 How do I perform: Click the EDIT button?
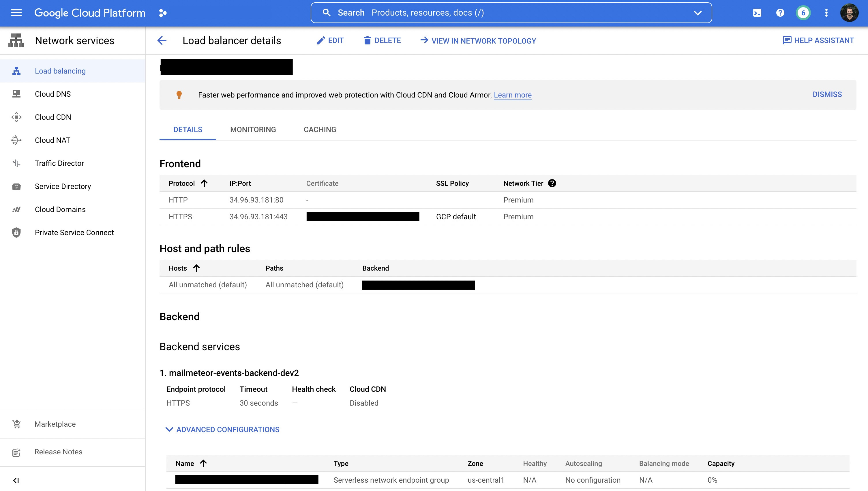(x=330, y=40)
